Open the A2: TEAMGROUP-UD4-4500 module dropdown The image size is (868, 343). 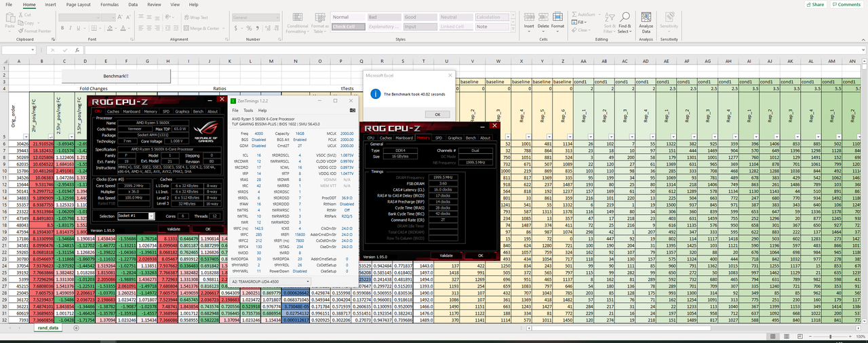click(x=271, y=281)
